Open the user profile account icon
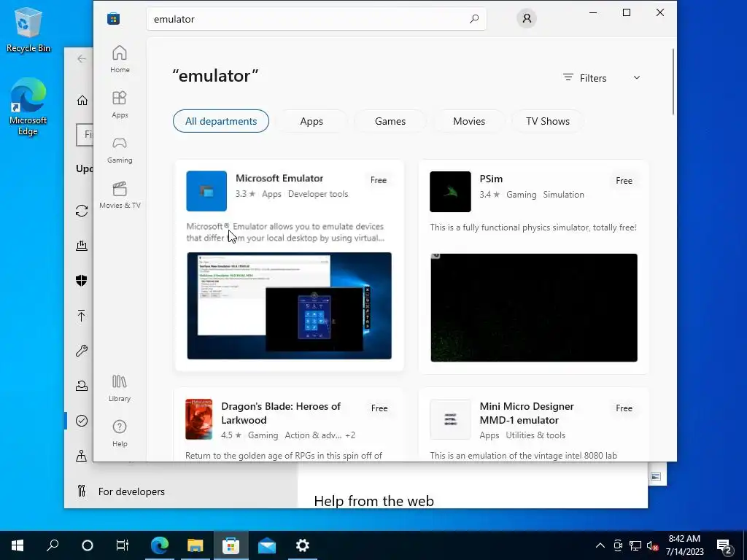This screenshot has height=560, width=747. (x=527, y=18)
